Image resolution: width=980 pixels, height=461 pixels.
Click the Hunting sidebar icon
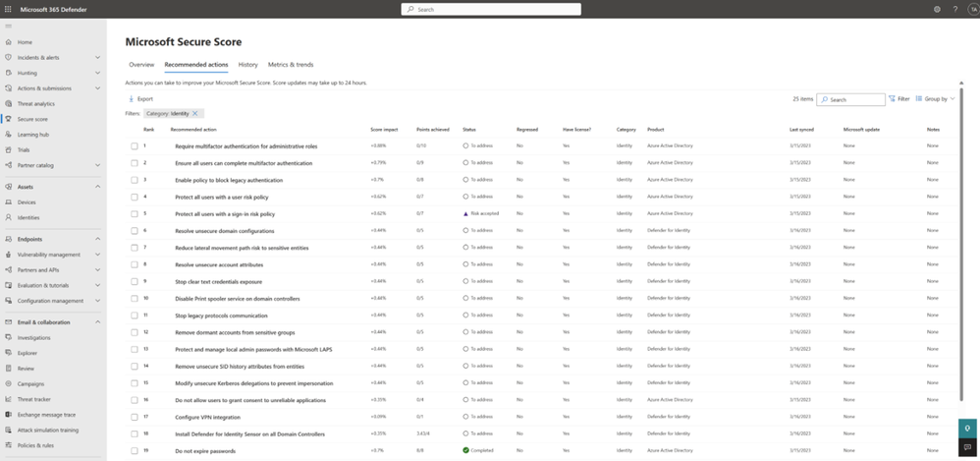[x=8, y=73]
